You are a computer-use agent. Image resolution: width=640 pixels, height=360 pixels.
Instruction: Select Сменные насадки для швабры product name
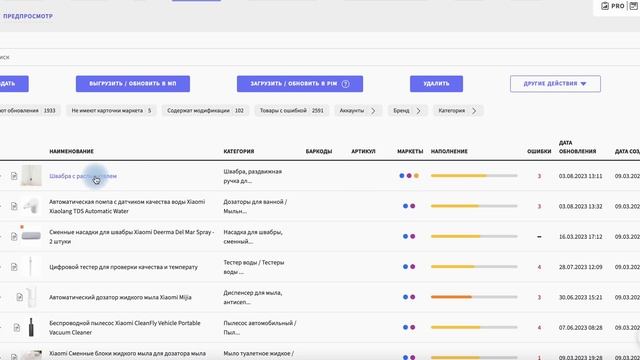click(131, 237)
